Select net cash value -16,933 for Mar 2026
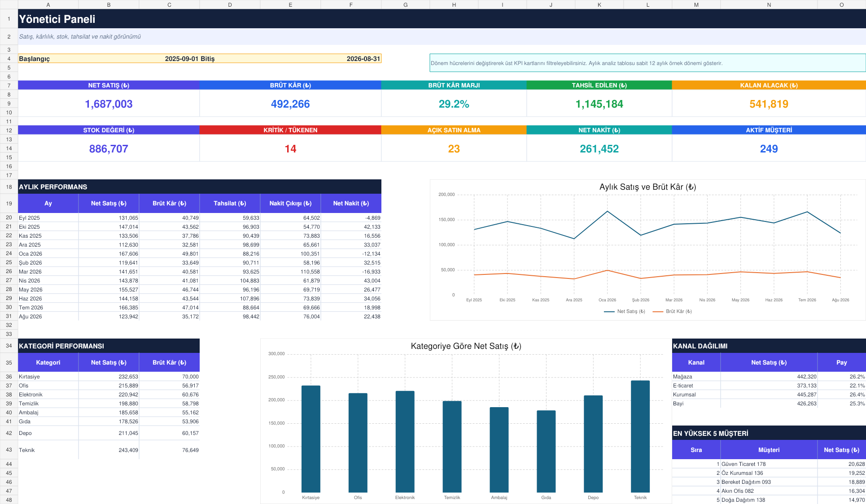Screen dimensions: 866x504 click(x=351, y=272)
